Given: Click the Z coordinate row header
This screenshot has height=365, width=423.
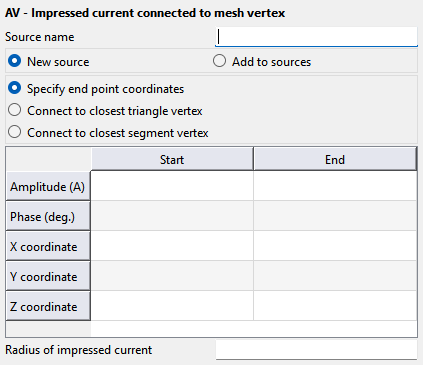Looking at the screenshot, I should 48,306.
